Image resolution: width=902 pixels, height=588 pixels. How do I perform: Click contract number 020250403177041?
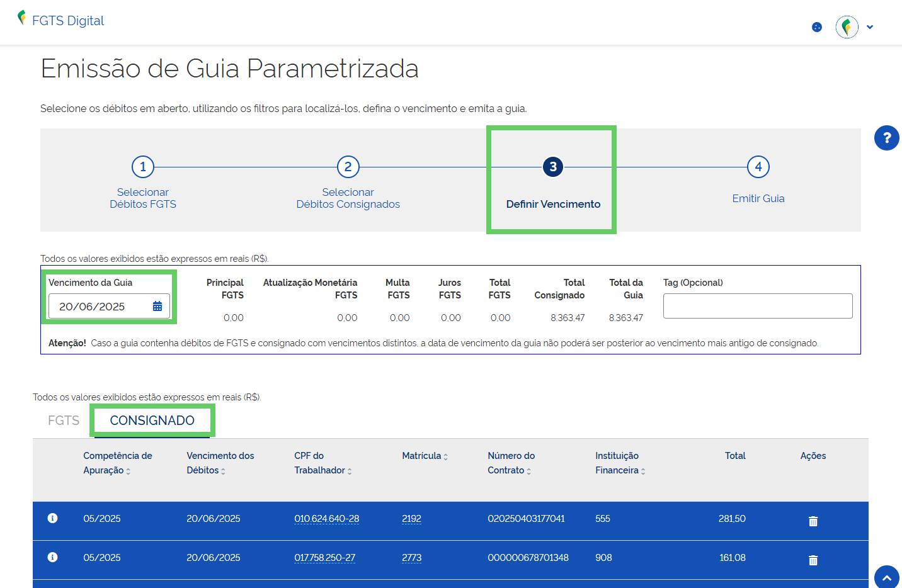(526, 519)
